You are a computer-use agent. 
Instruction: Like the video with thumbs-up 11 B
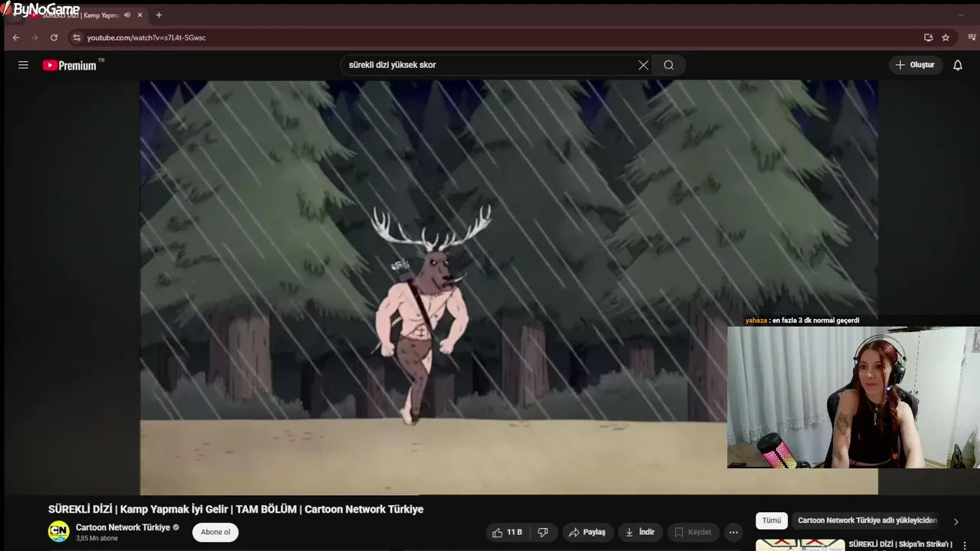(508, 533)
